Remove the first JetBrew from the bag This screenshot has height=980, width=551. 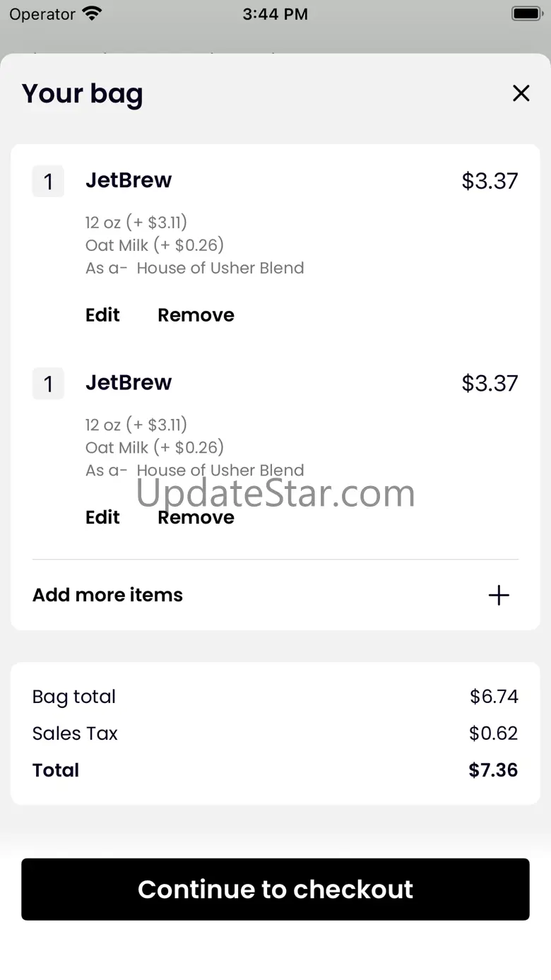coord(196,315)
